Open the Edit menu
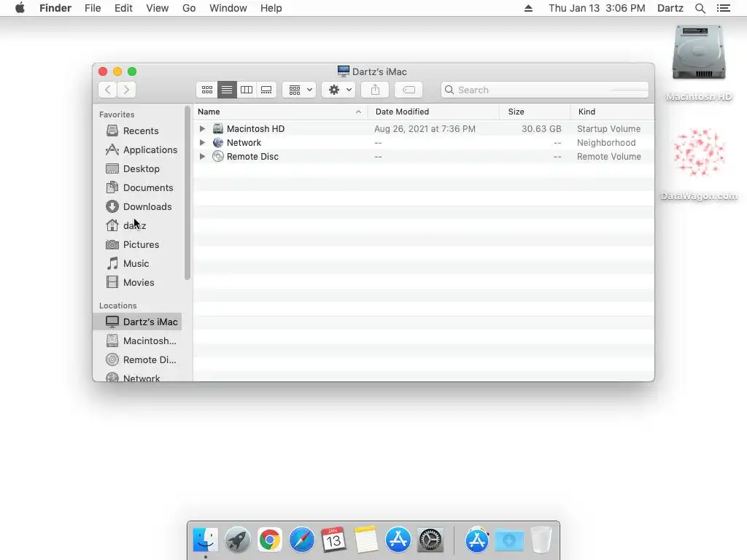This screenshot has width=747, height=560. pos(123,8)
